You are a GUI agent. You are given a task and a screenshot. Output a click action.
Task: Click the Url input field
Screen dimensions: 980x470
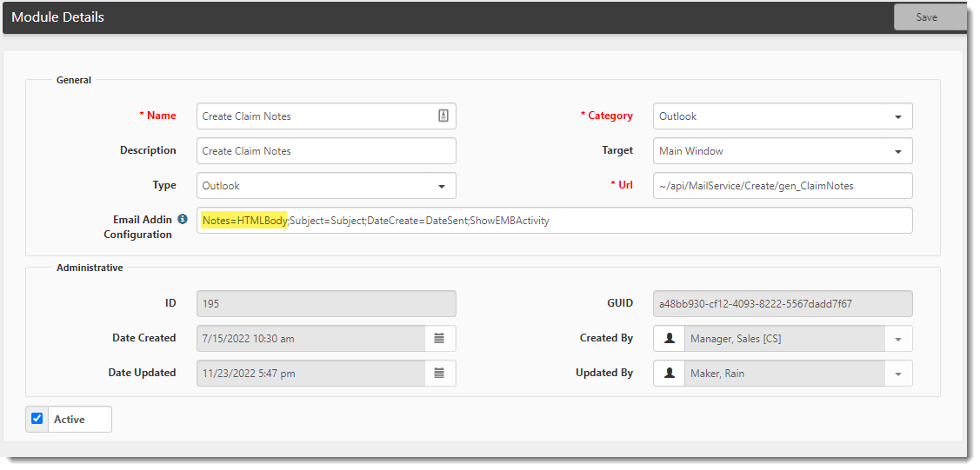coord(782,185)
